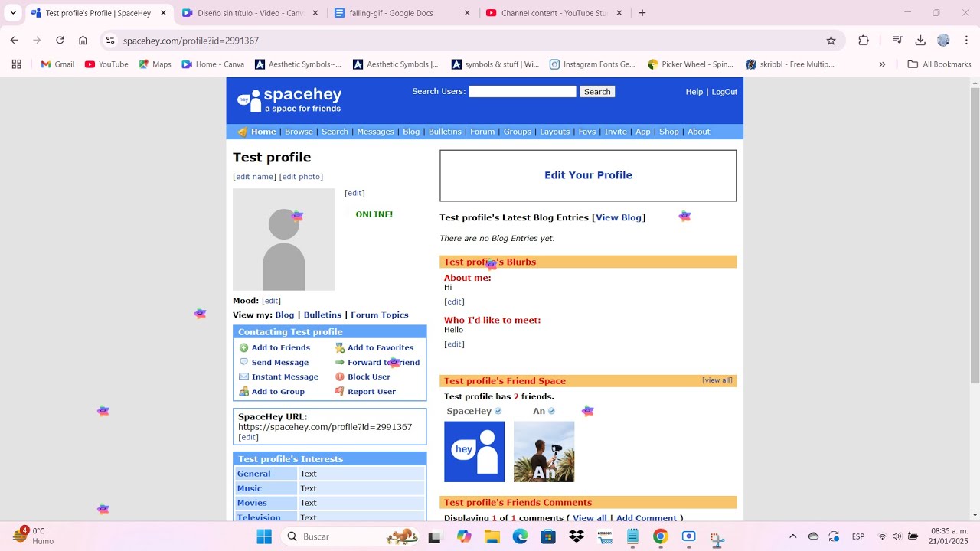Open friend An's profile picture
Screen dimensions: 980x551
[x=544, y=452]
